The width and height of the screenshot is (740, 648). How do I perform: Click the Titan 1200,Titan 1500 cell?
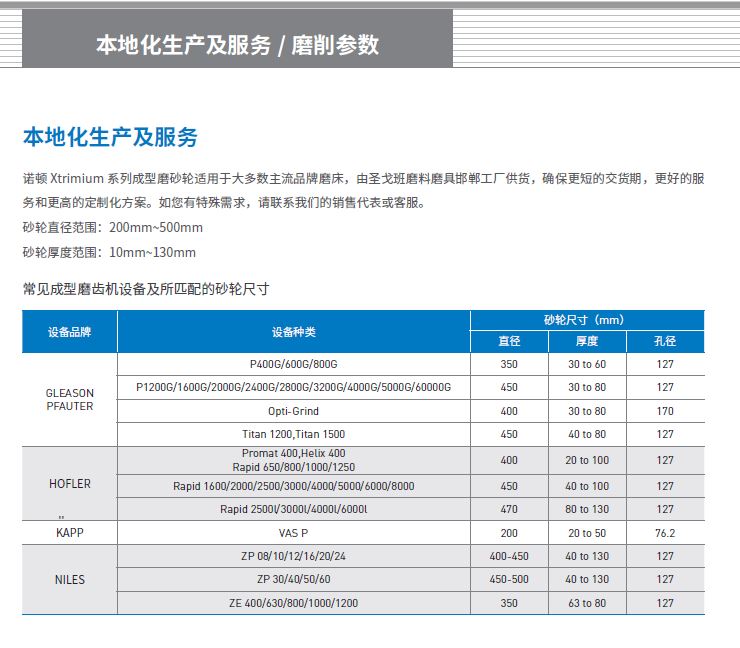pyautogui.click(x=293, y=435)
